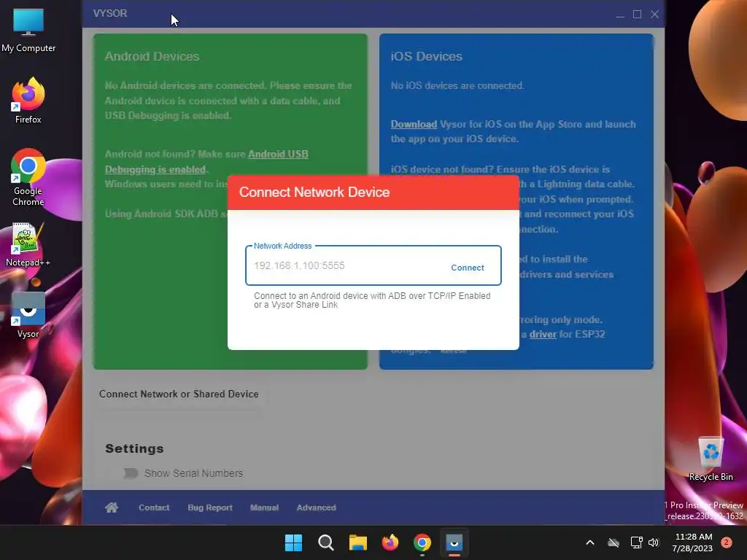The height and width of the screenshot is (560, 747).
Task: Open the Contact menu item
Action: (x=154, y=507)
